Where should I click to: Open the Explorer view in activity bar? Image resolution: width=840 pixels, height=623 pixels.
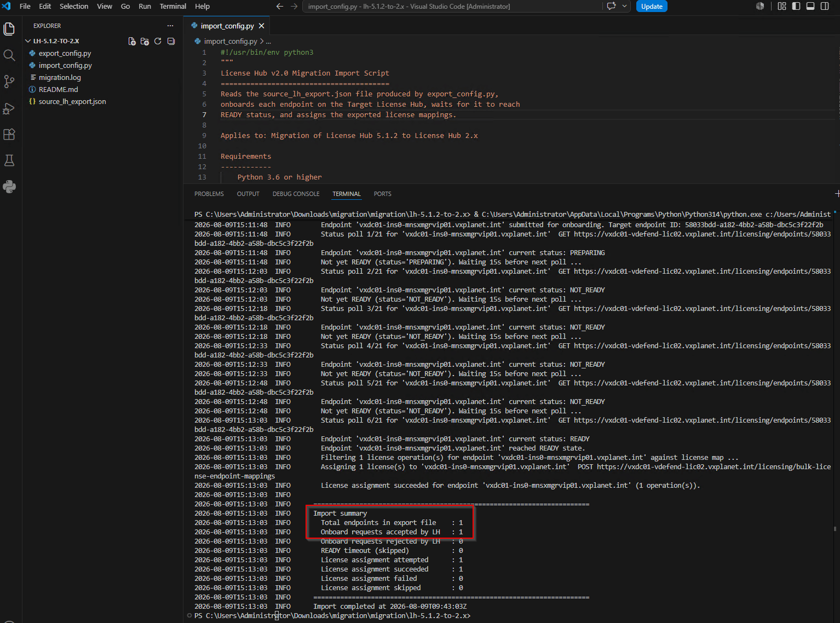[9, 29]
